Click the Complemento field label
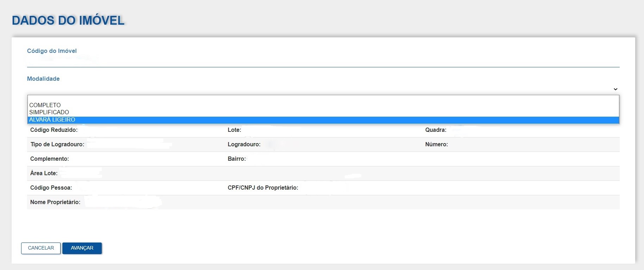The width and height of the screenshot is (644, 270). [x=50, y=159]
